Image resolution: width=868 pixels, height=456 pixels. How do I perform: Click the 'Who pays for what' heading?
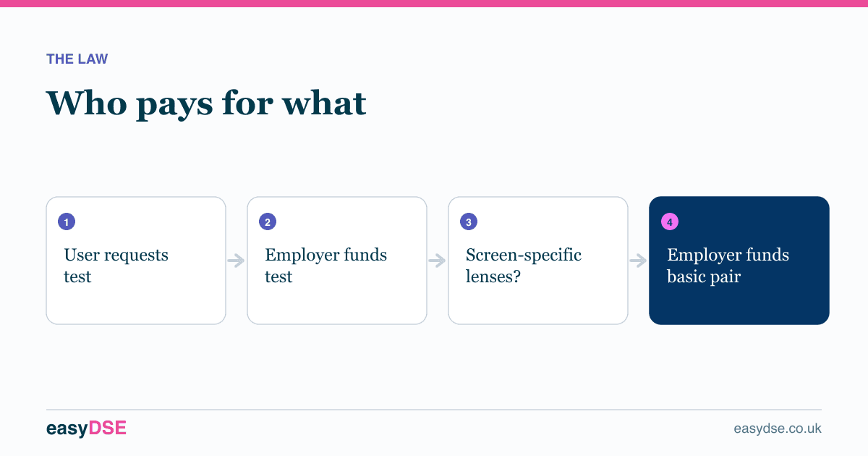pos(207,104)
